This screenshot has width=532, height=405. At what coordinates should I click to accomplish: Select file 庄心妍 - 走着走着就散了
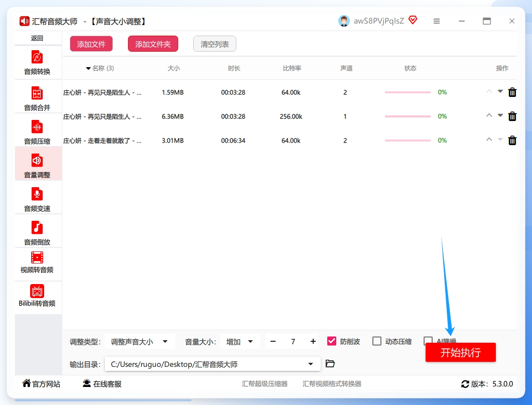pos(102,141)
